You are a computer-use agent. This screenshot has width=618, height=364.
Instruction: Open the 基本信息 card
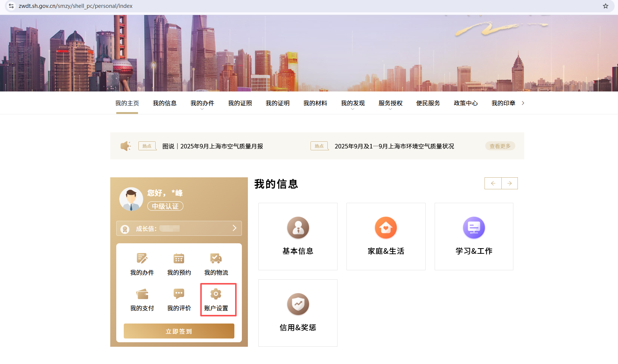click(x=298, y=237)
